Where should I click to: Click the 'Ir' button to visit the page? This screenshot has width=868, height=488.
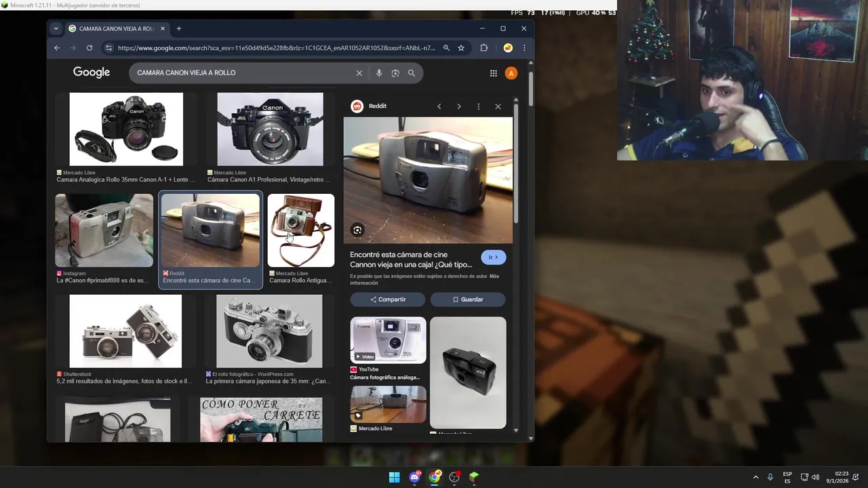(x=493, y=257)
